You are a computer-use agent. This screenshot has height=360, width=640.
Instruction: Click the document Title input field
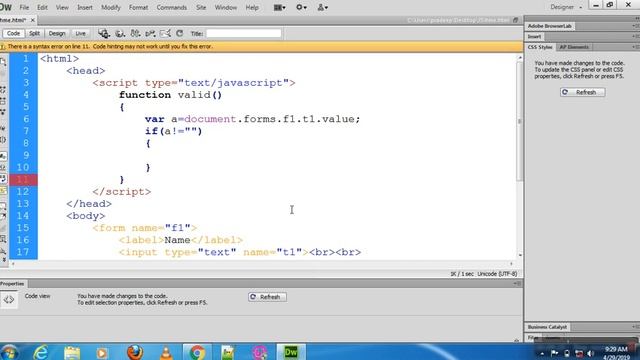244,33
